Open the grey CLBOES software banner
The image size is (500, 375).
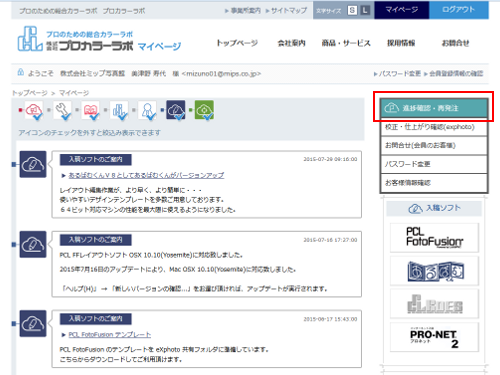[x=434, y=304]
